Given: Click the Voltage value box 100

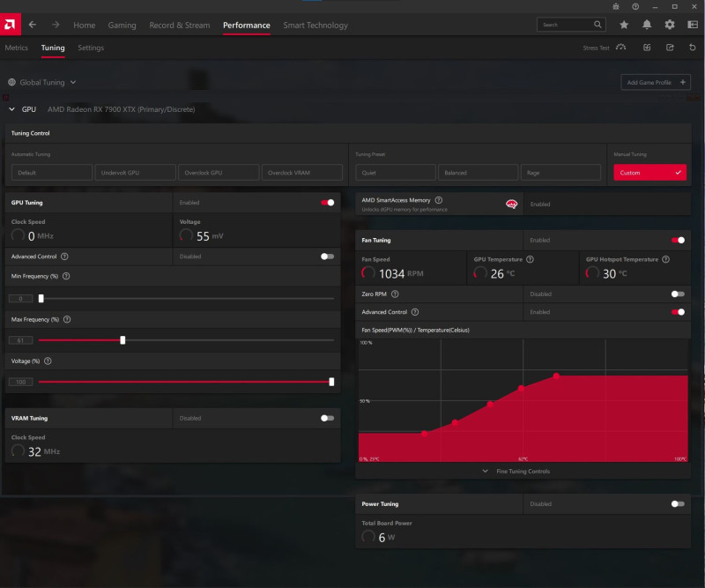Looking at the screenshot, I should [x=20, y=382].
